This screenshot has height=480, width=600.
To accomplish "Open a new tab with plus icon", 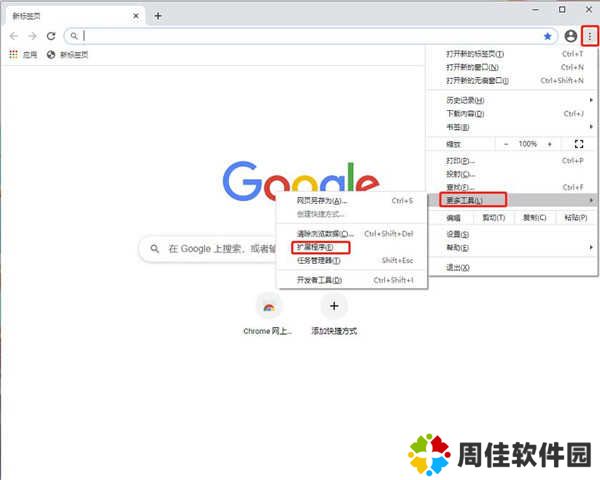I will click(x=158, y=15).
